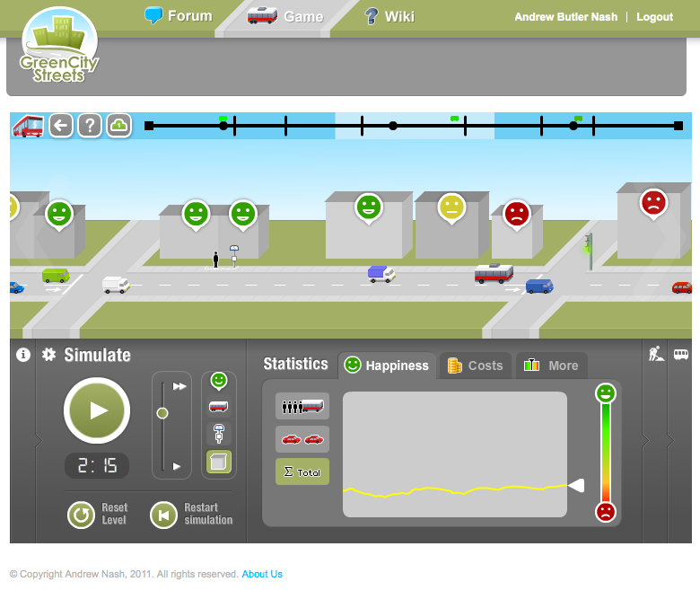The height and width of the screenshot is (608, 700).
Task: Open the question mark help button
Action: tap(90, 126)
